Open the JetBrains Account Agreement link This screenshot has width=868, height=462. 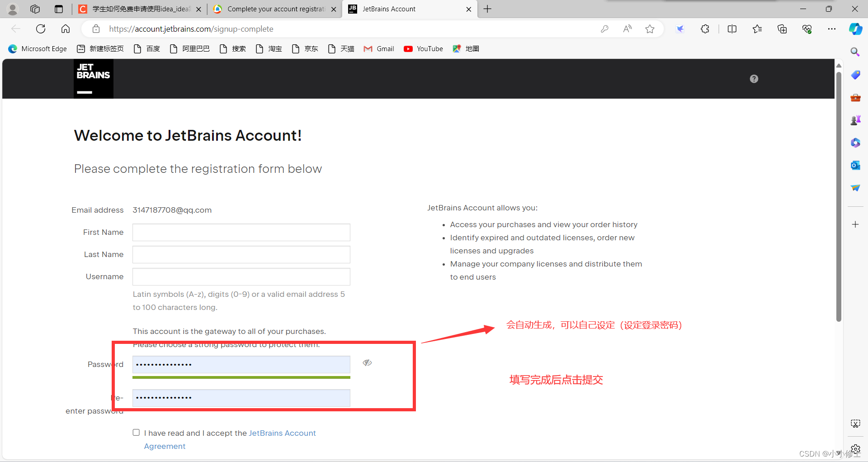230,439
